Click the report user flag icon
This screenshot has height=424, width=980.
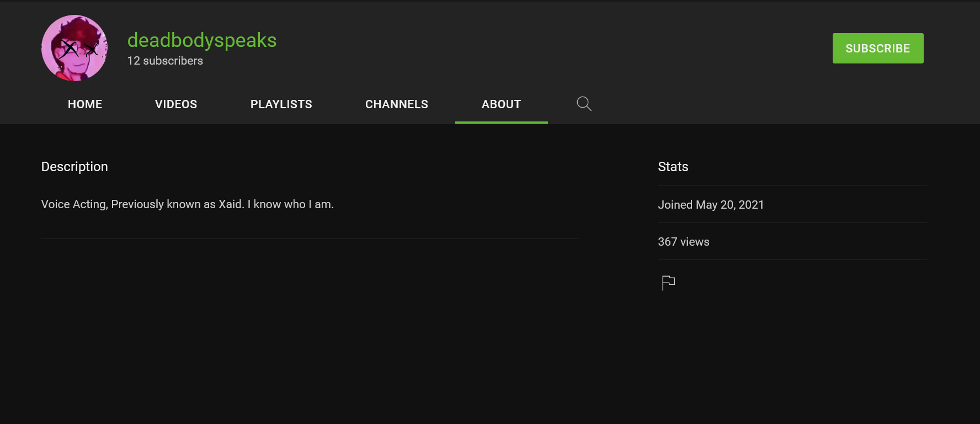(668, 283)
